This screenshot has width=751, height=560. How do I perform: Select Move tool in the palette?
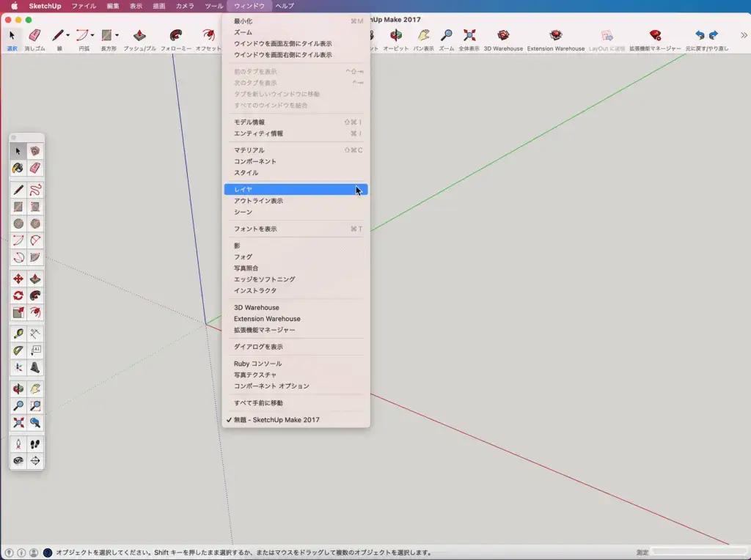(x=18, y=279)
